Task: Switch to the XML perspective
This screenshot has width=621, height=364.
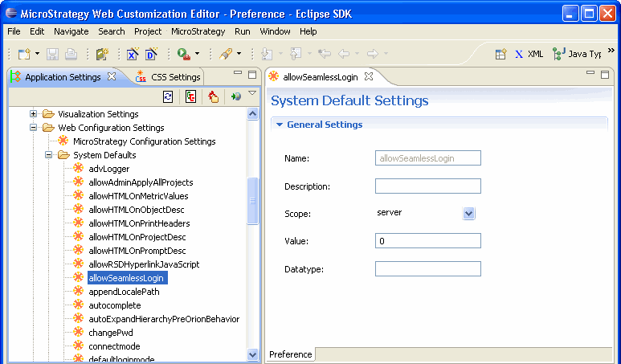Action: coord(529,54)
